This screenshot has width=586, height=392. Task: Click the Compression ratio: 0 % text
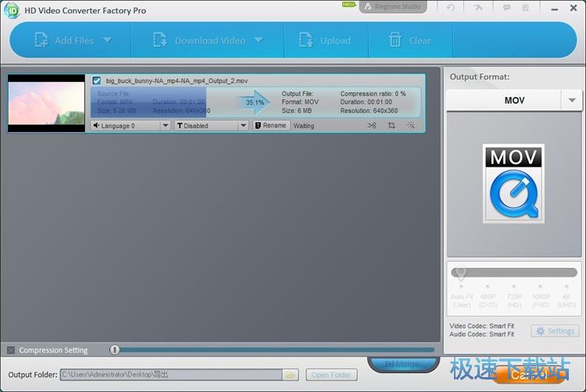[x=373, y=94]
